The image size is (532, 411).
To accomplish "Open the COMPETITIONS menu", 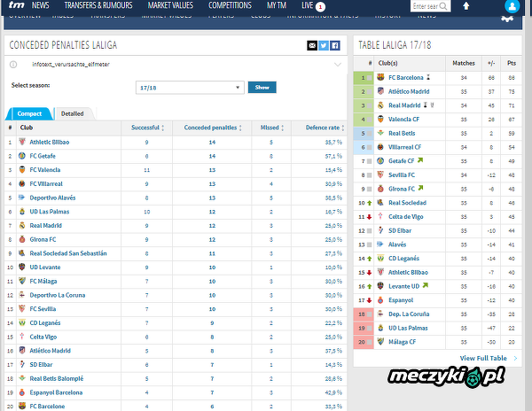I will click(x=230, y=5).
